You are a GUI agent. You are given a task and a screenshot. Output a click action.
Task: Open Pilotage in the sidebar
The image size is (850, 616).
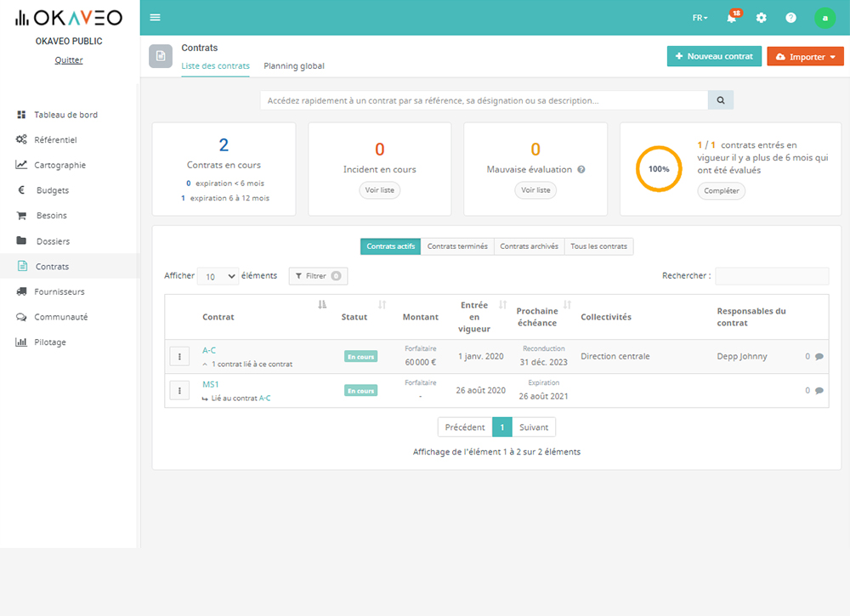[x=50, y=342]
